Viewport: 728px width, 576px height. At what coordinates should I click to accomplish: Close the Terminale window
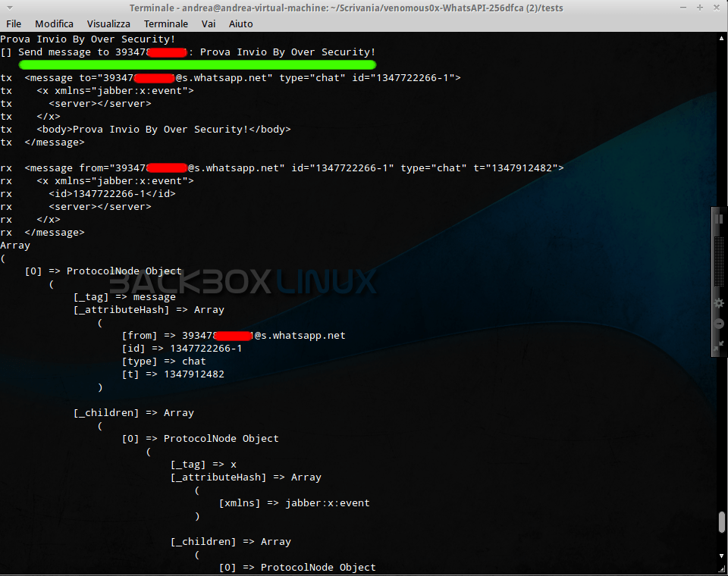tap(717, 8)
